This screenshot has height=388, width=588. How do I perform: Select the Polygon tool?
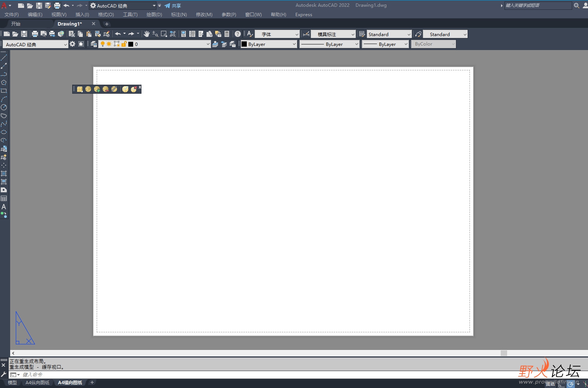(x=4, y=82)
